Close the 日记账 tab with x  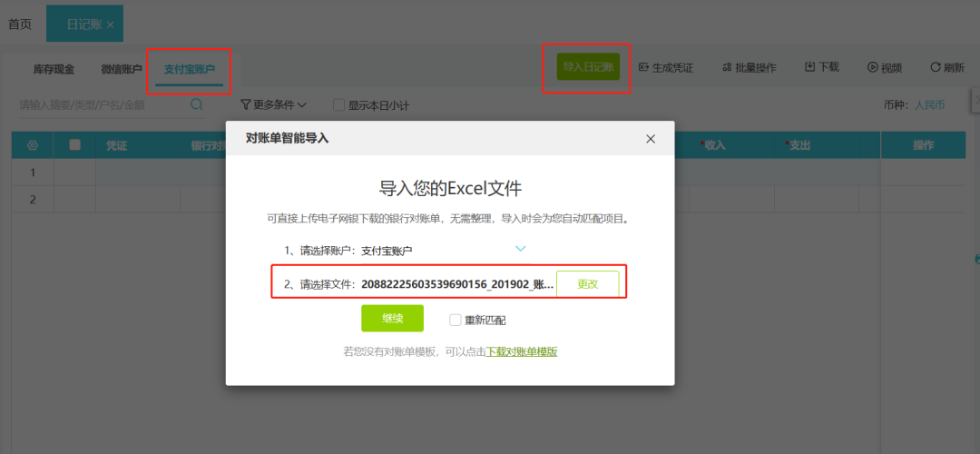coord(111,25)
